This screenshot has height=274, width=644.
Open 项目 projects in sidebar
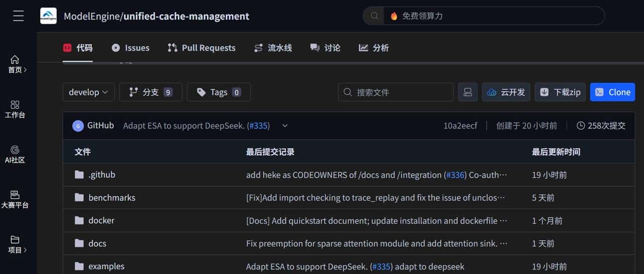[16, 244]
